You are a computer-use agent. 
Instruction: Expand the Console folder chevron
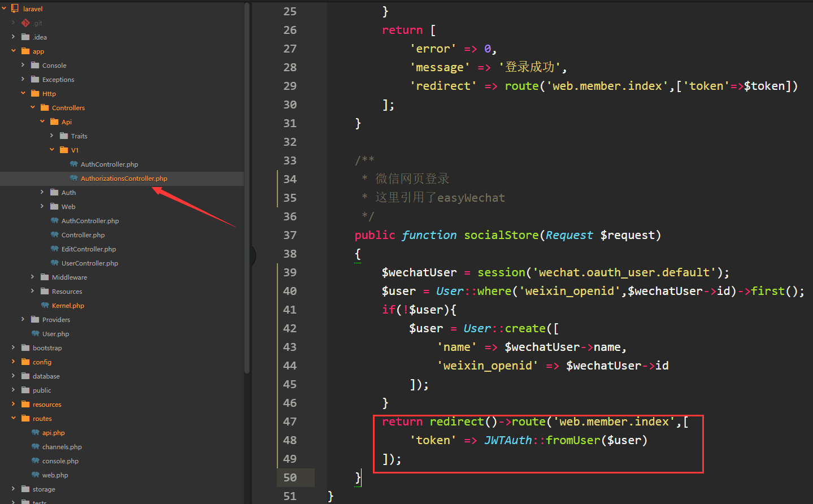tap(23, 65)
